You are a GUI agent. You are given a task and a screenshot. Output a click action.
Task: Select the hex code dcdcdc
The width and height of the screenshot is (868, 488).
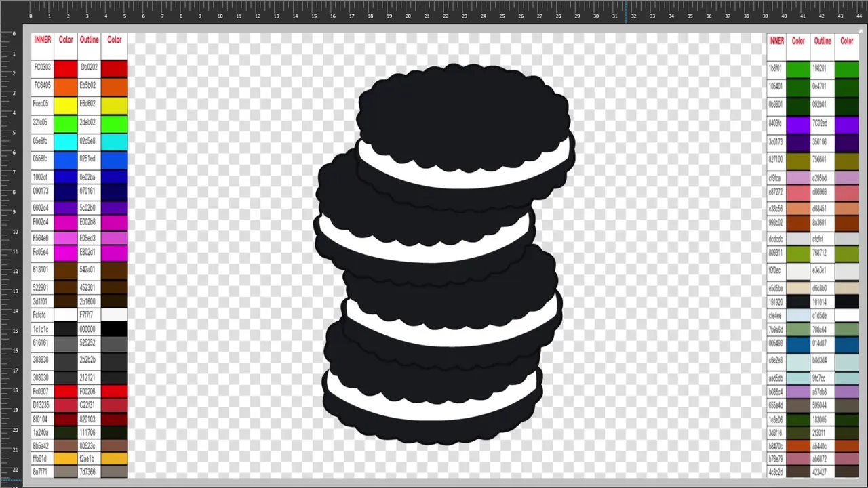pyautogui.click(x=776, y=239)
